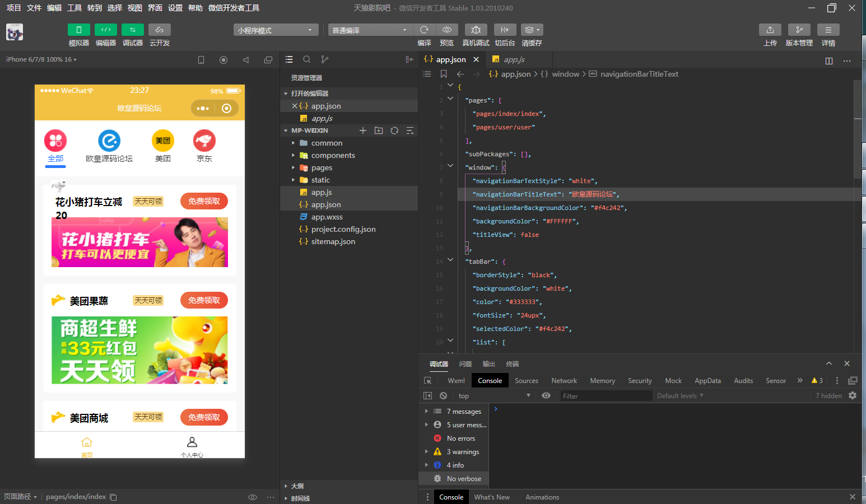
Task: Toggle the simulator panel button
Action: click(x=79, y=30)
